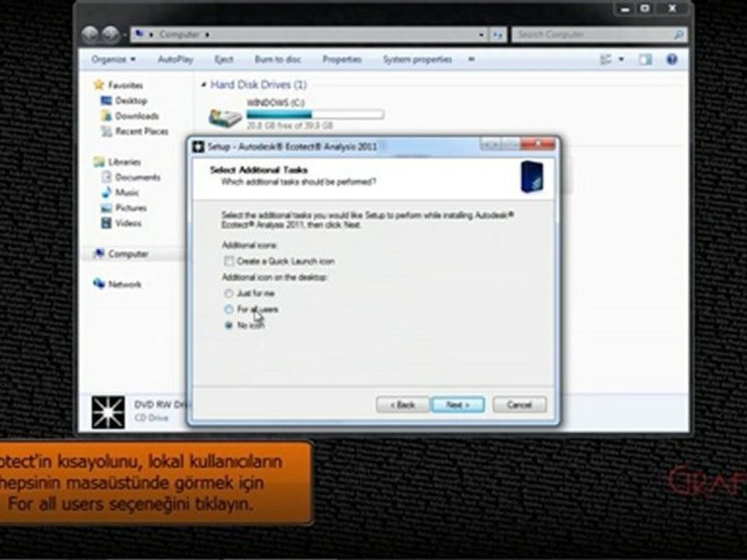Click System properties in toolbar
747x560 pixels.
[417, 60]
